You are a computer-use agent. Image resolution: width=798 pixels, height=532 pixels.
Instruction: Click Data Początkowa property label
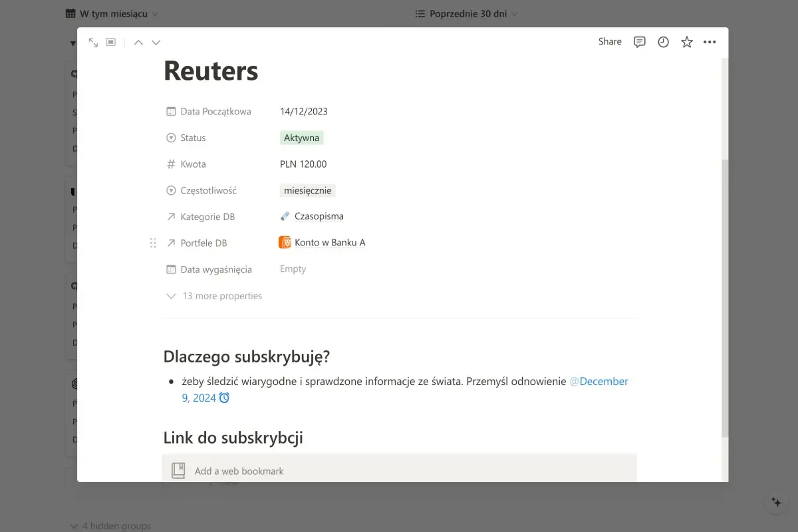(215, 112)
